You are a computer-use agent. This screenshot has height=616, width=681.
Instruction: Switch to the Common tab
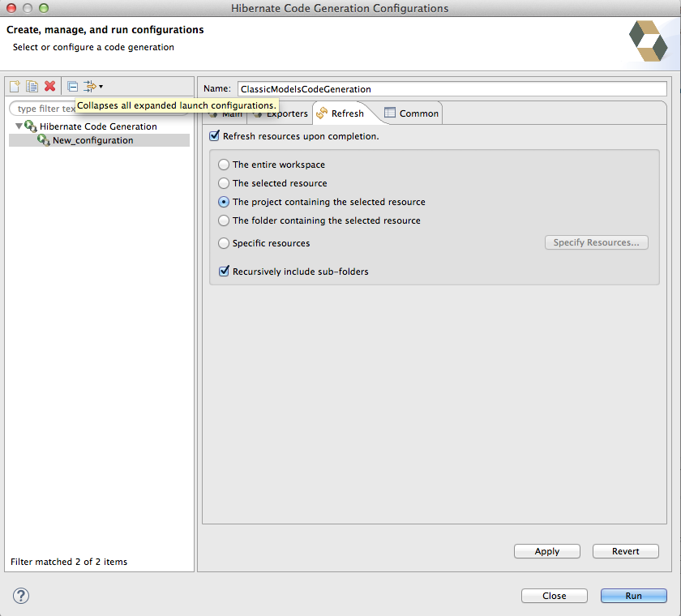[412, 113]
